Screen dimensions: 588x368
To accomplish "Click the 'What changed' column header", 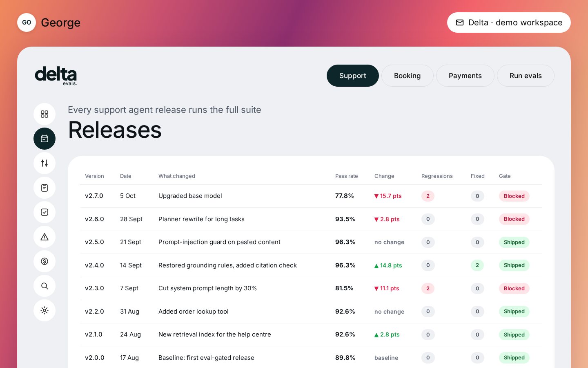I will coord(177,176).
